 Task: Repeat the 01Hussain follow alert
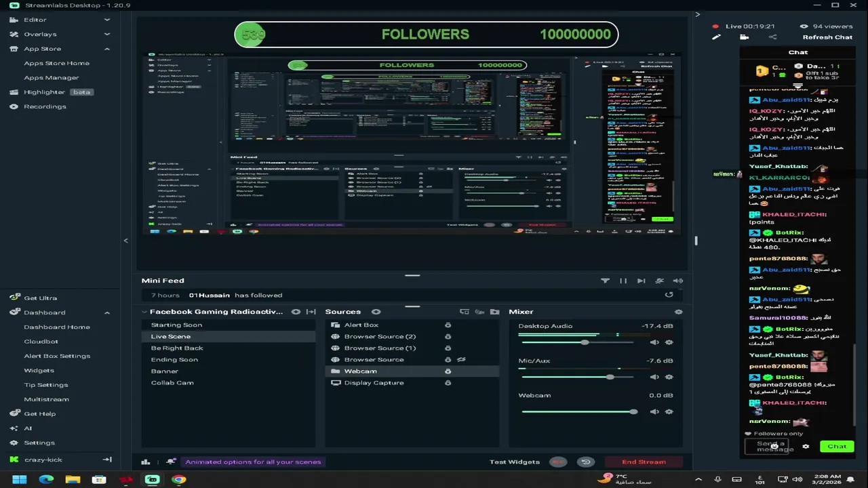(x=669, y=295)
